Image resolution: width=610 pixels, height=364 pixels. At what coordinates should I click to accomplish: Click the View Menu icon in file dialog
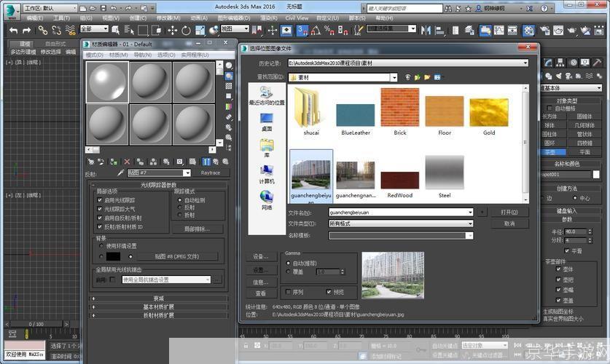pyautogui.click(x=438, y=77)
